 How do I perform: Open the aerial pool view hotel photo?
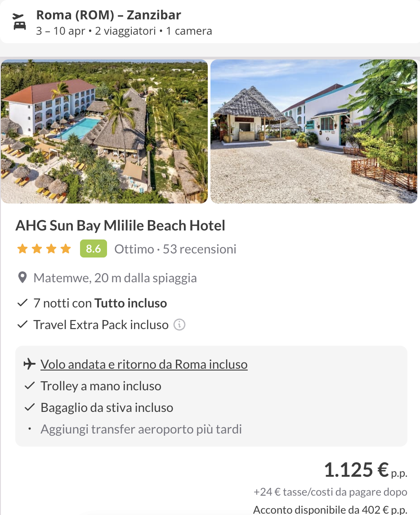[x=104, y=131]
